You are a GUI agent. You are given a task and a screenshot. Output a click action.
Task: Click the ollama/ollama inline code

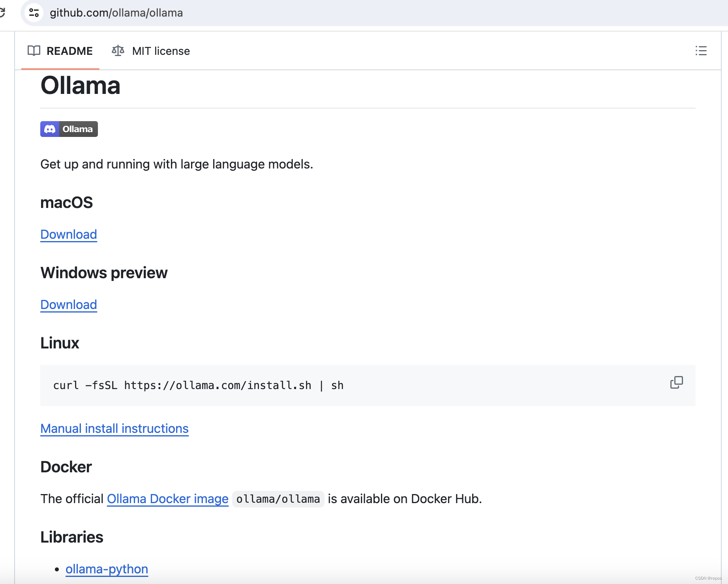278,499
